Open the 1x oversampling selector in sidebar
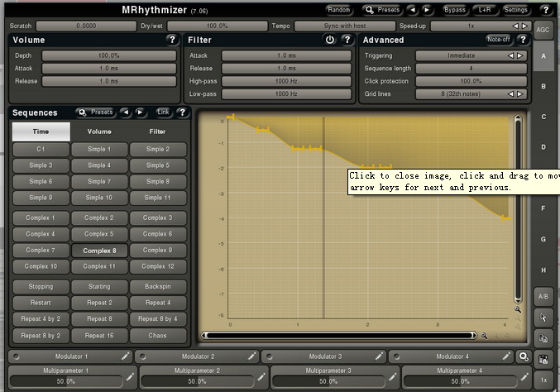 tap(543, 380)
